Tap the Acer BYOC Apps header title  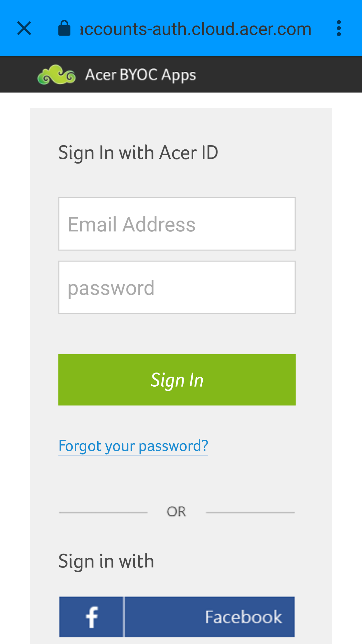(x=141, y=75)
